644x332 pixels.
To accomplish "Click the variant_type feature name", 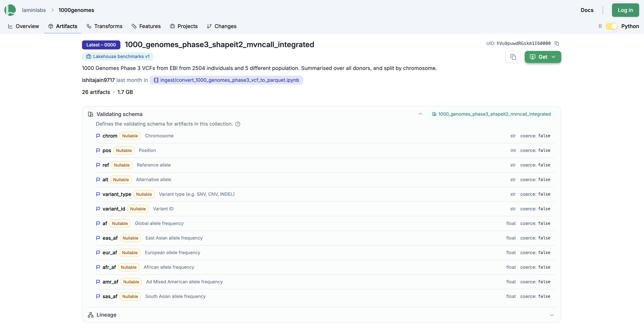I will pyautogui.click(x=117, y=194).
